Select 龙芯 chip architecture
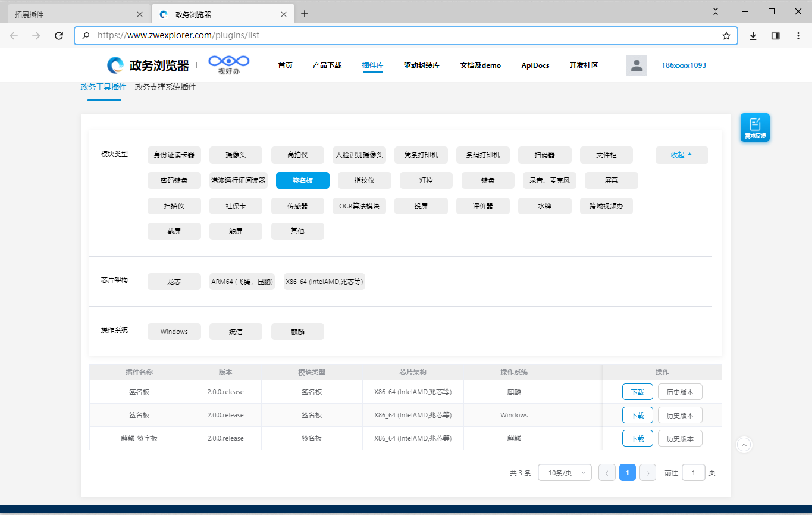 click(x=174, y=282)
